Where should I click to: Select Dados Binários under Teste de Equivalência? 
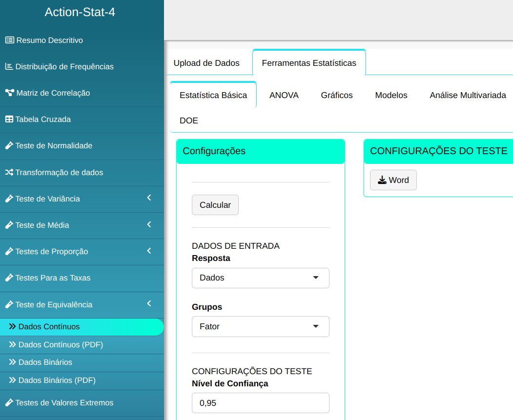click(45, 362)
